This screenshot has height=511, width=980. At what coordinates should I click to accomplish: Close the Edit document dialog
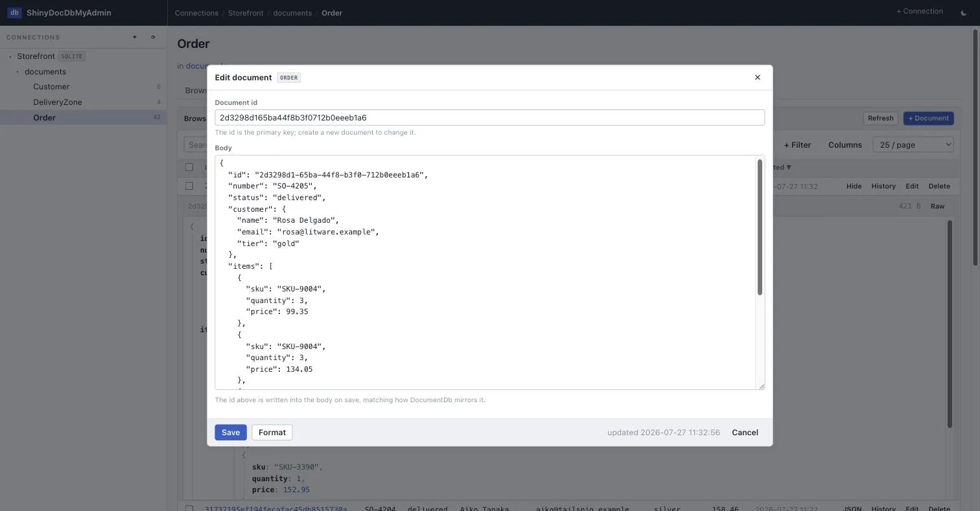tap(757, 77)
